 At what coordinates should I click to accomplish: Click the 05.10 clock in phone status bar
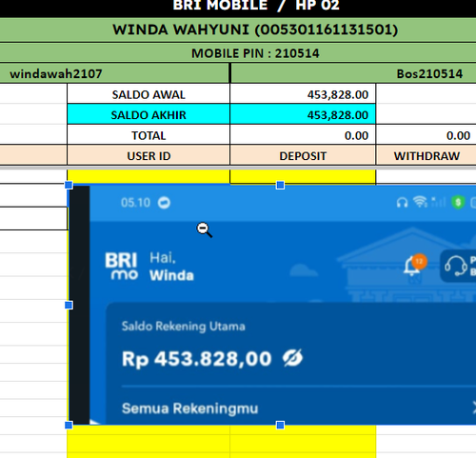pos(135,203)
